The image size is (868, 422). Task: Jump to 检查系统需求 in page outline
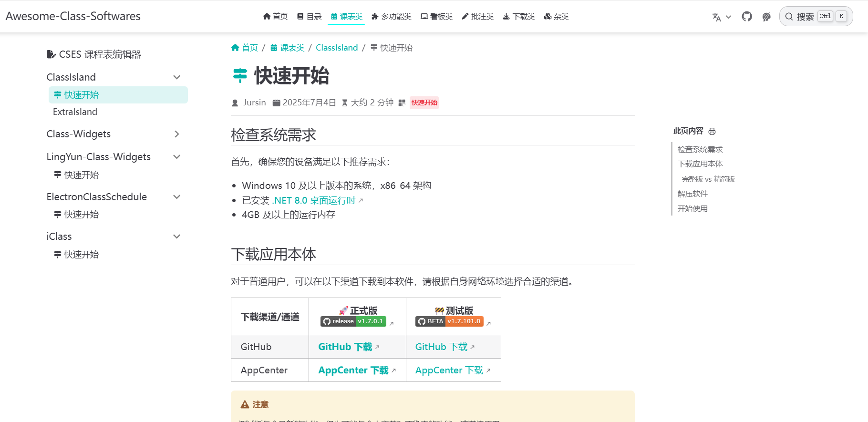click(700, 150)
